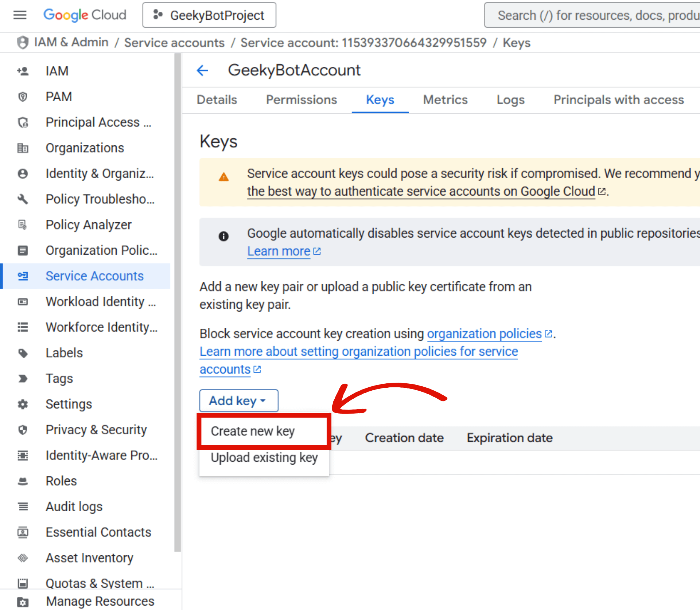Go to IAM & Admin breadcrumb
700x610 pixels.
pos(71,42)
